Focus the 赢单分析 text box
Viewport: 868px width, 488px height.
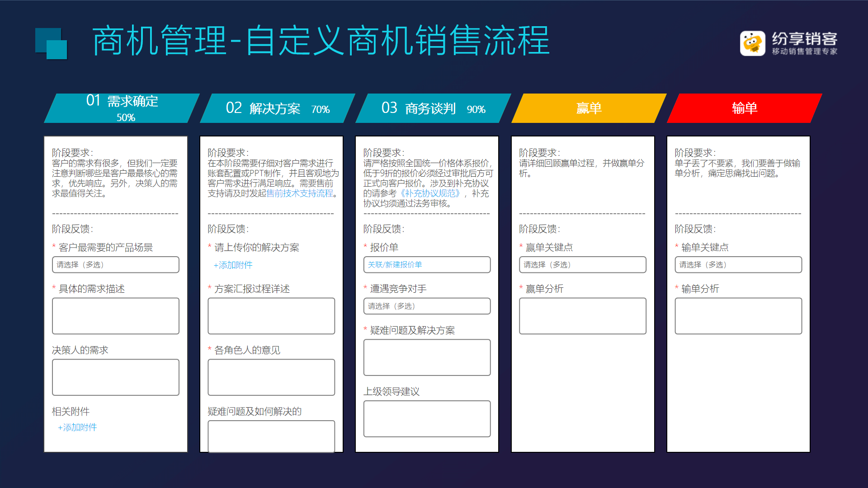coord(583,316)
